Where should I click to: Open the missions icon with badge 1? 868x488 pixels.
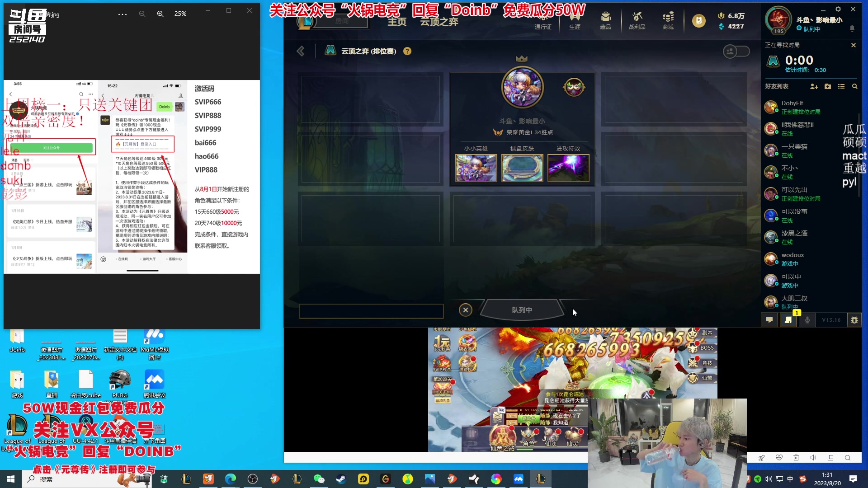coord(788,320)
